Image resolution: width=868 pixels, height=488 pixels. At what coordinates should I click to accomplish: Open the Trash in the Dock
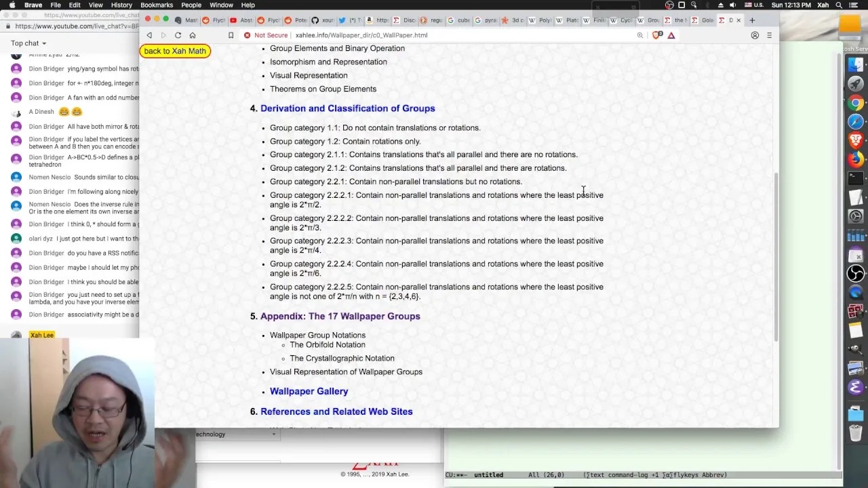coord(856,432)
